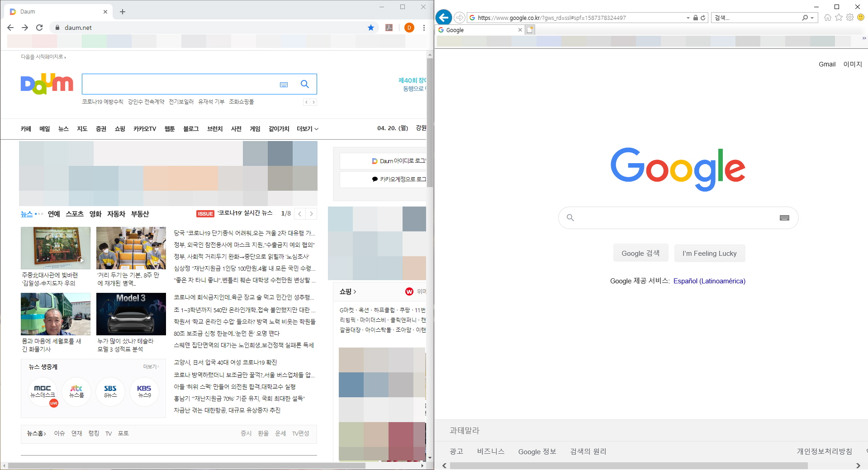Click the Google 검색 button
Viewport: 868px width, 470px height.
pyautogui.click(x=640, y=253)
